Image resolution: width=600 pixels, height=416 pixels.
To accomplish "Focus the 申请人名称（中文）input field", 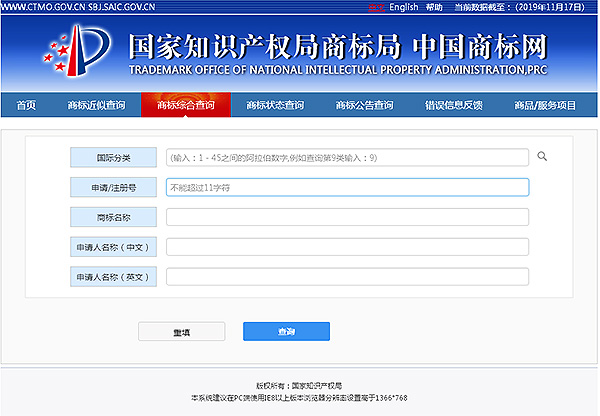I will [x=347, y=247].
